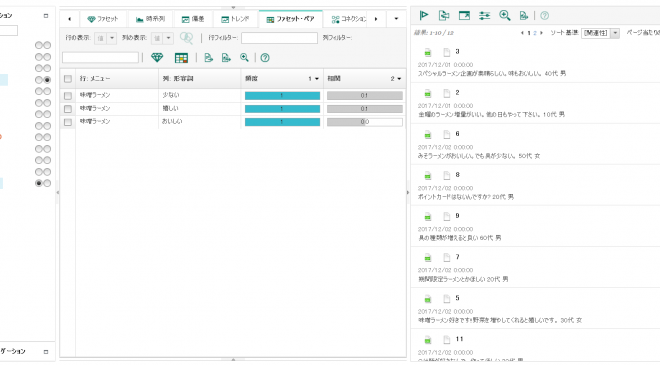
Task: Expand the tab list dropdown arrow after コネクション
Action: [x=396, y=19]
